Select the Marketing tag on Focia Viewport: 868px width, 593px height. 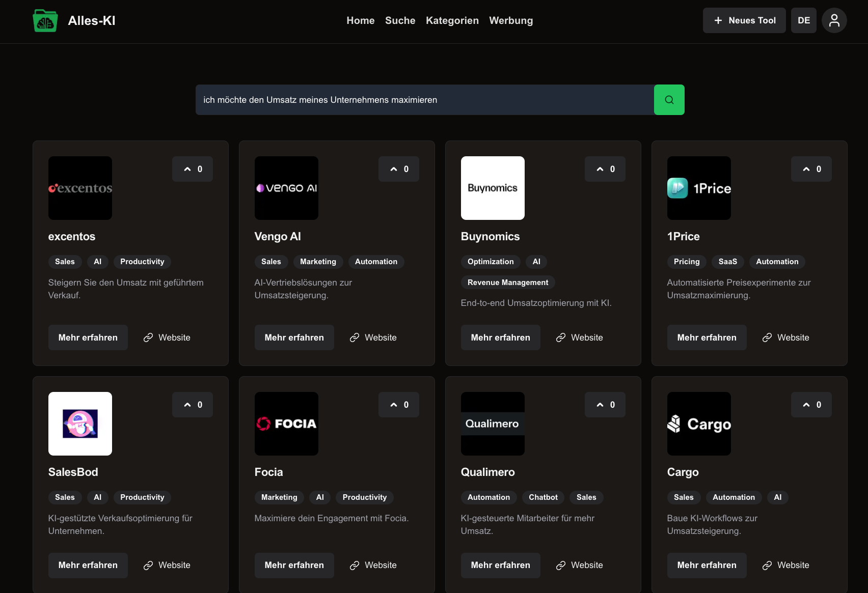279,497
